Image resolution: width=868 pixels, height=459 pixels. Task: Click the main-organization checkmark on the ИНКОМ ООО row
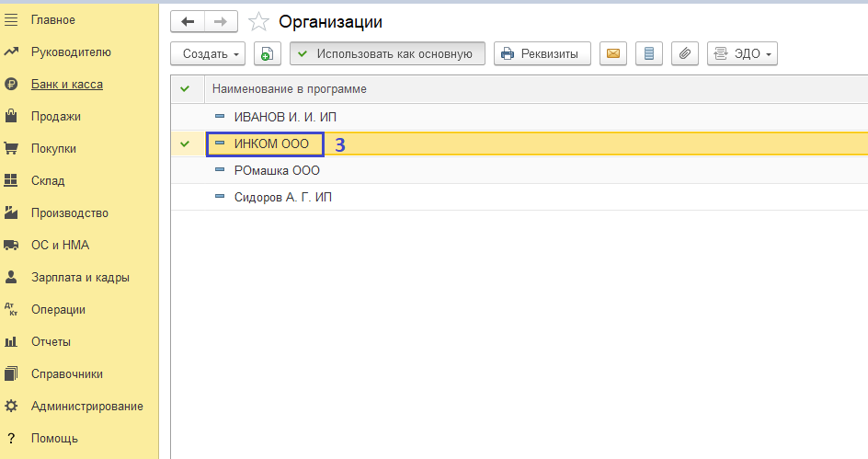tap(186, 144)
